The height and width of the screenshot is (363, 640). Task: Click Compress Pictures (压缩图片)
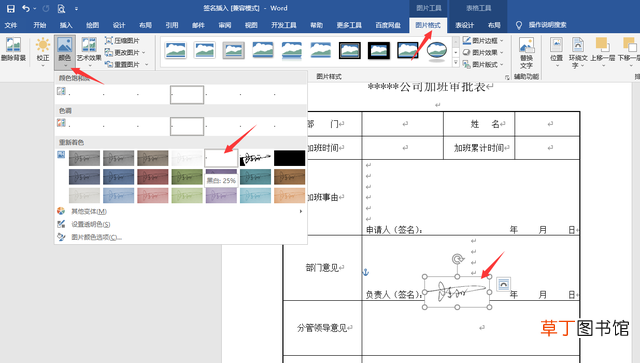click(122, 40)
